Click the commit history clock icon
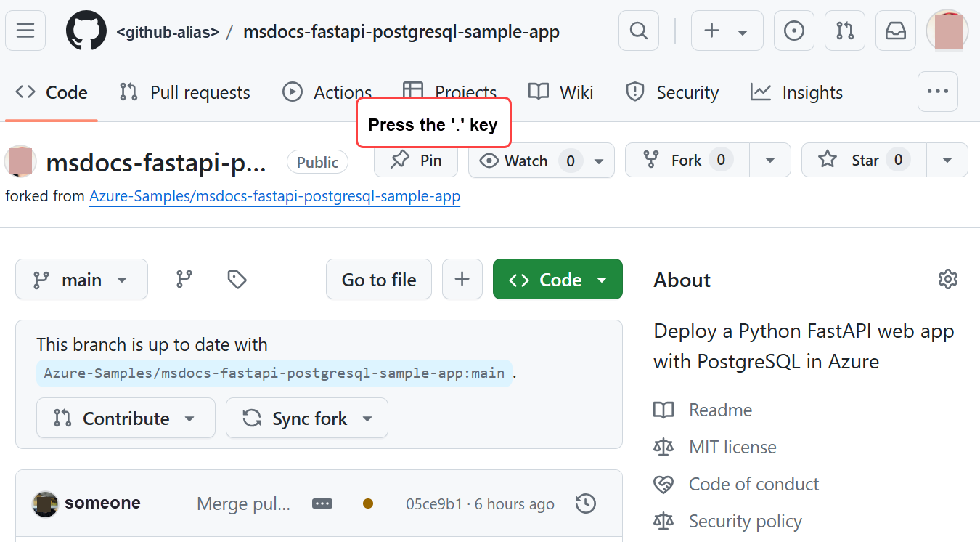Screen dimensions: 980x542 (585, 503)
